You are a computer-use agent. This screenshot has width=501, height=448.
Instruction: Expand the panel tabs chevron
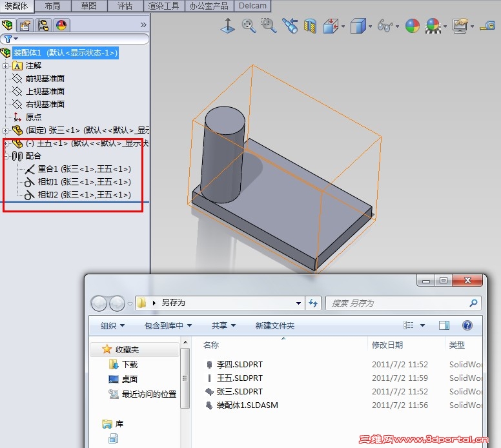pos(143,25)
